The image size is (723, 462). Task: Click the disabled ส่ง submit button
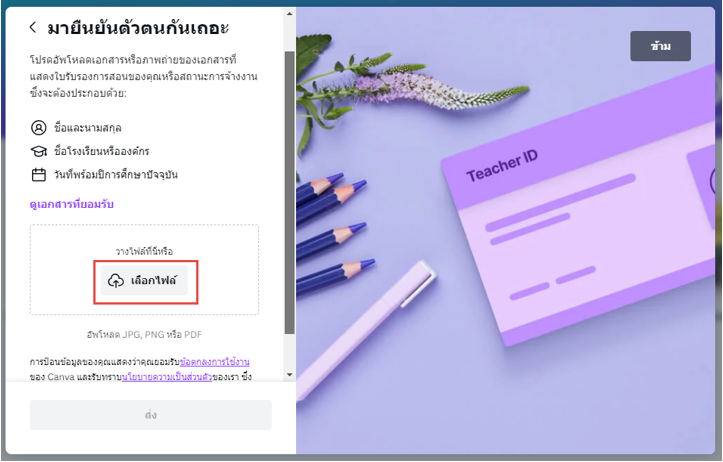click(x=151, y=415)
